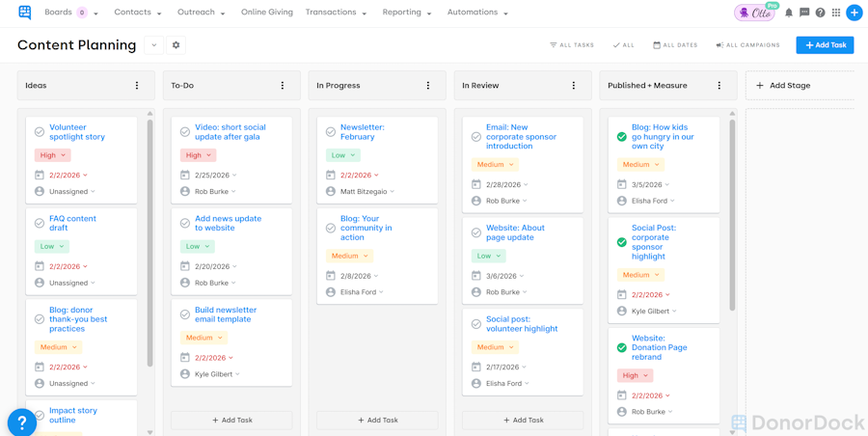Open the Transactions menu
868x436 pixels.
coord(337,13)
